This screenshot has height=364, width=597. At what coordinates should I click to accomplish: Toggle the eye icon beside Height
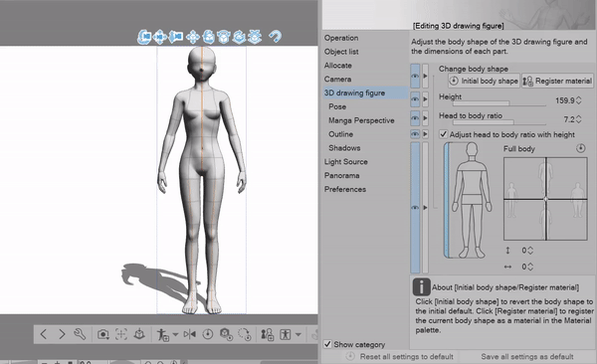(415, 99)
